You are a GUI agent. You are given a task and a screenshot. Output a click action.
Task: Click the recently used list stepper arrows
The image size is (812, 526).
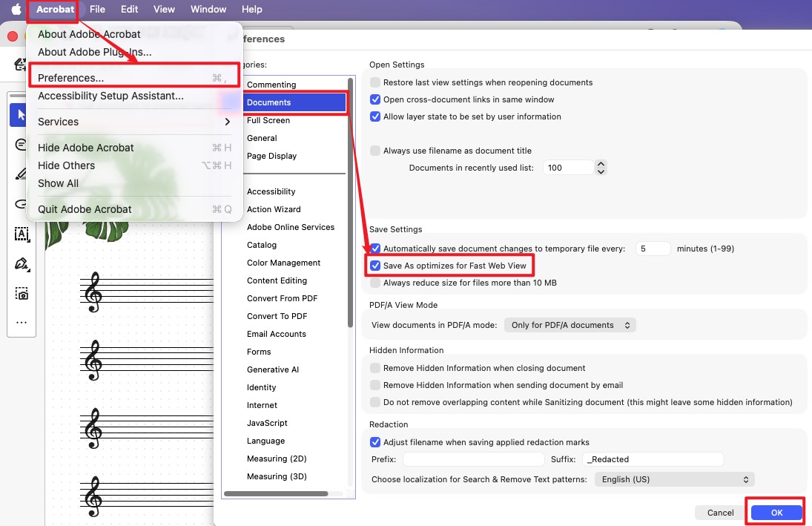tap(601, 168)
